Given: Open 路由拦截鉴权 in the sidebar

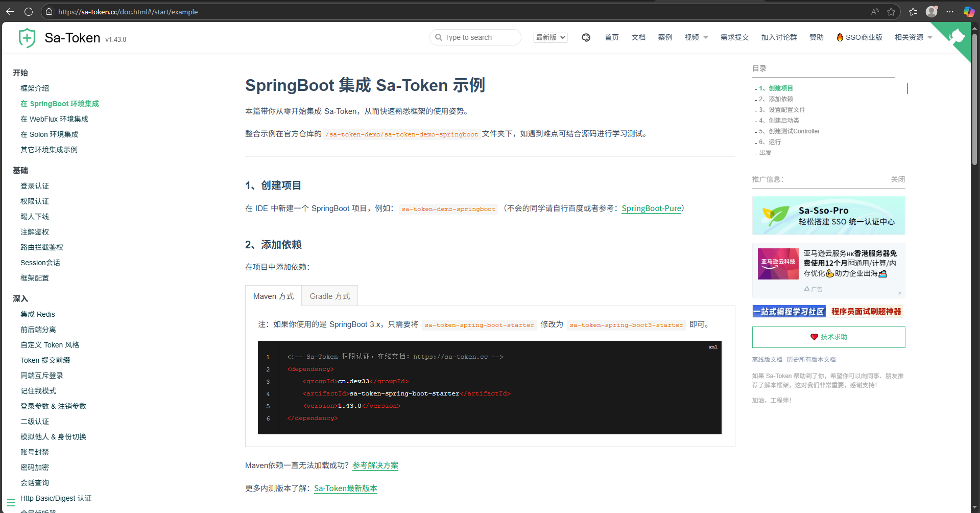Looking at the screenshot, I should coord(42,247).
